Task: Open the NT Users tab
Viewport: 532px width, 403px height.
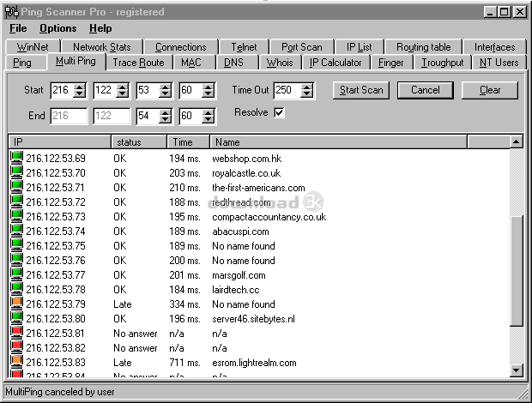Action: click(499, 63)
